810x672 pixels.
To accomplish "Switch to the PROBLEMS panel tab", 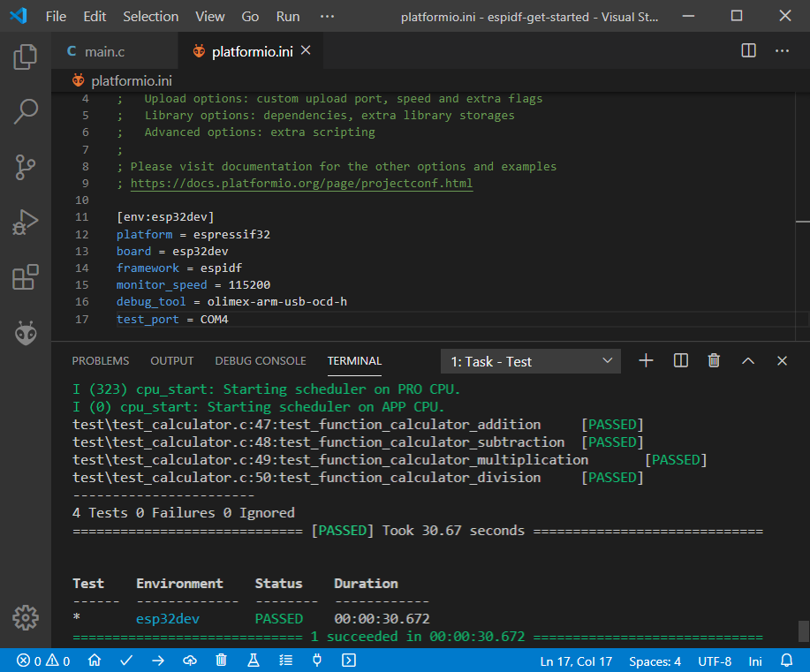I will click(x=100, y=361).
